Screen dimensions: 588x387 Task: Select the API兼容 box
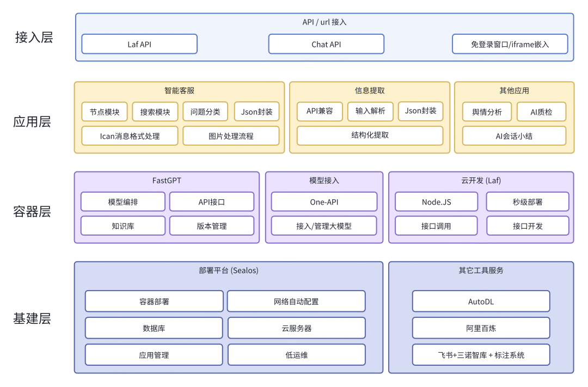pos(320,111)
